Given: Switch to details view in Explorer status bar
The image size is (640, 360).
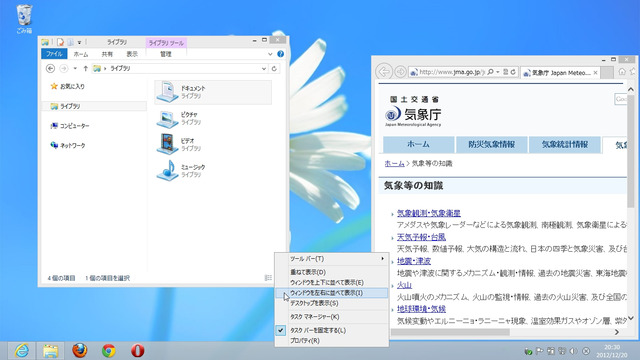Looking at the screenshot, I should (267, 278).
